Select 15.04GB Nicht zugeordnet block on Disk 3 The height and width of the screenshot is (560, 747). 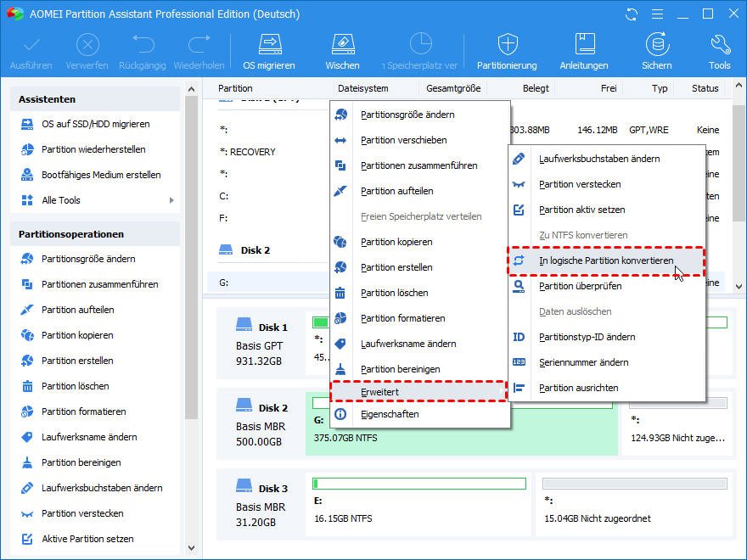point(635,504)
